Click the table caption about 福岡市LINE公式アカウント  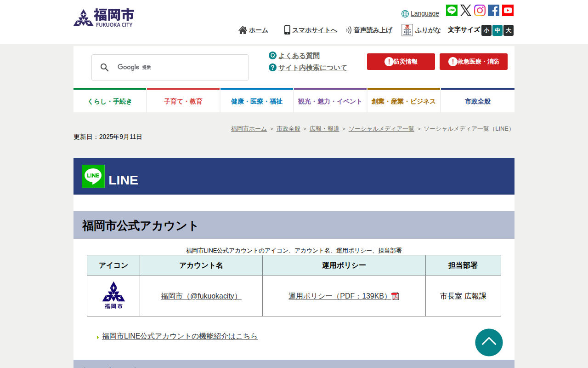(294, 251)
